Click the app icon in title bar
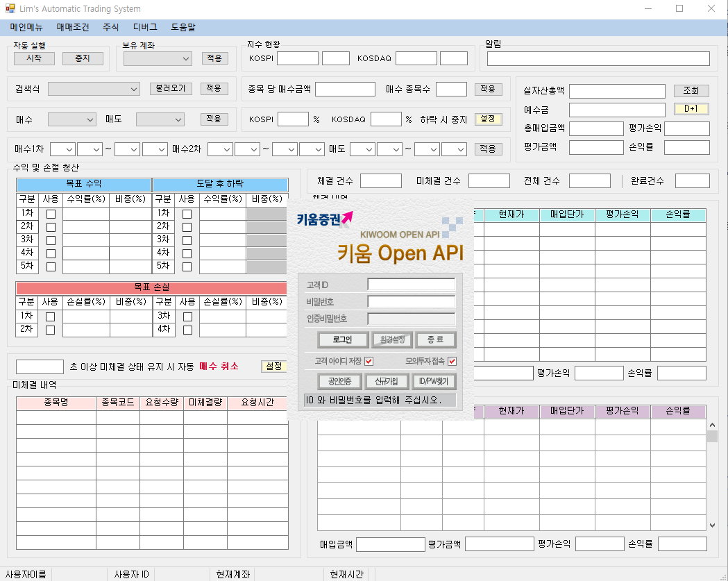The width and height of the screenshot is (728, 581). tap(10, 8)
